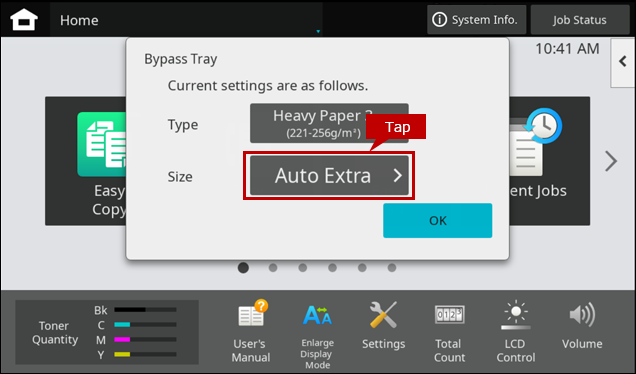Confirm bypass tray settings with OK

[437, 220]
